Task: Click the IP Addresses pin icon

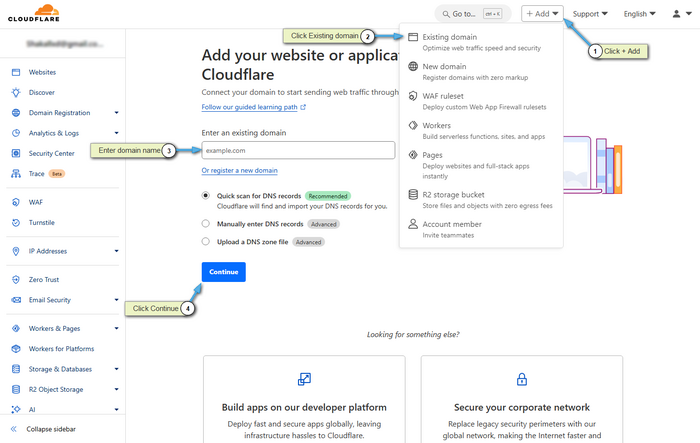Action: click(16, 251)
